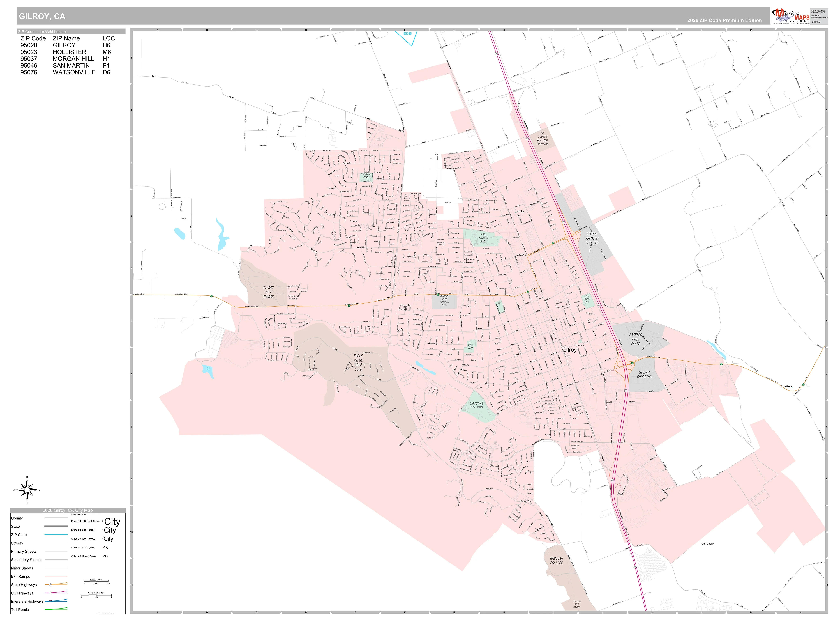The image size is (840, 622).
Task: Click the Christmas Hill Park label
Action: click(476, 405)
